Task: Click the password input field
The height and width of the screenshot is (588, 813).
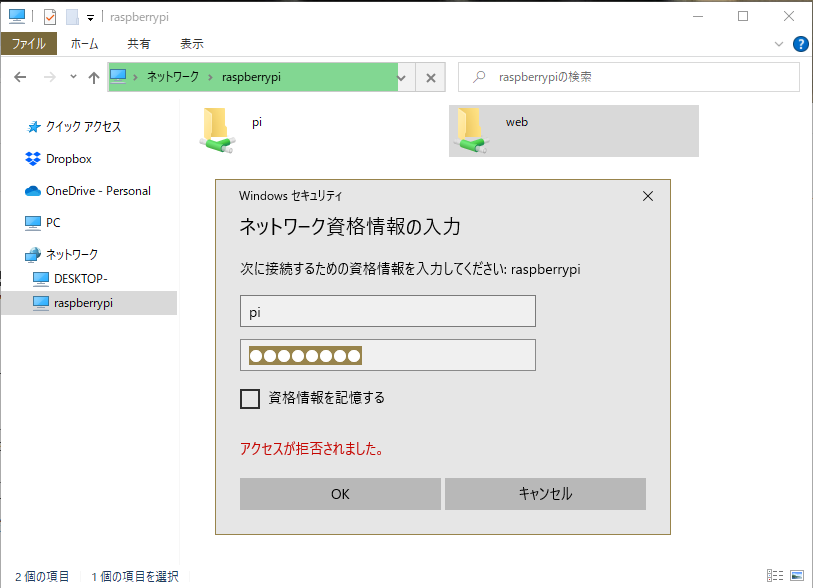Action: click(x=388, y=355)
